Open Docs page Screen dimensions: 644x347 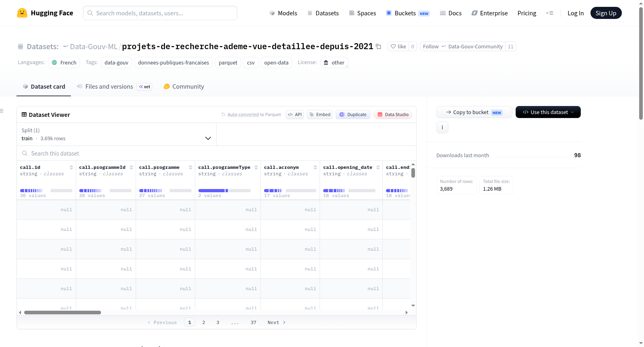pyautogui.click(x=451, y=13)
